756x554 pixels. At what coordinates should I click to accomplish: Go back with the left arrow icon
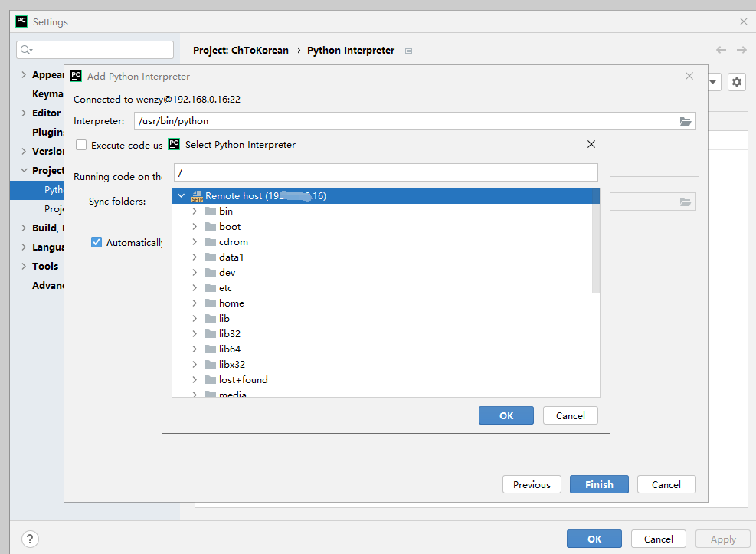721,50
